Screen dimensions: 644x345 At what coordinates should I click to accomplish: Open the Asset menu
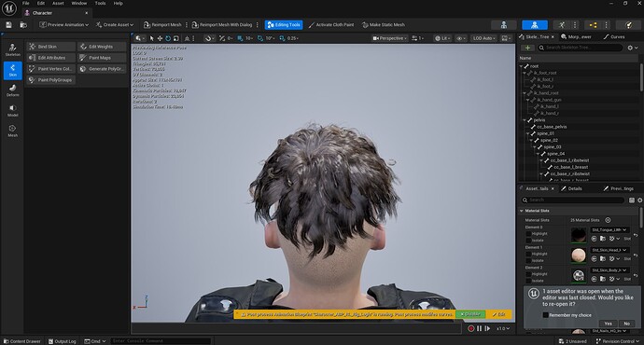coord(58,4)
